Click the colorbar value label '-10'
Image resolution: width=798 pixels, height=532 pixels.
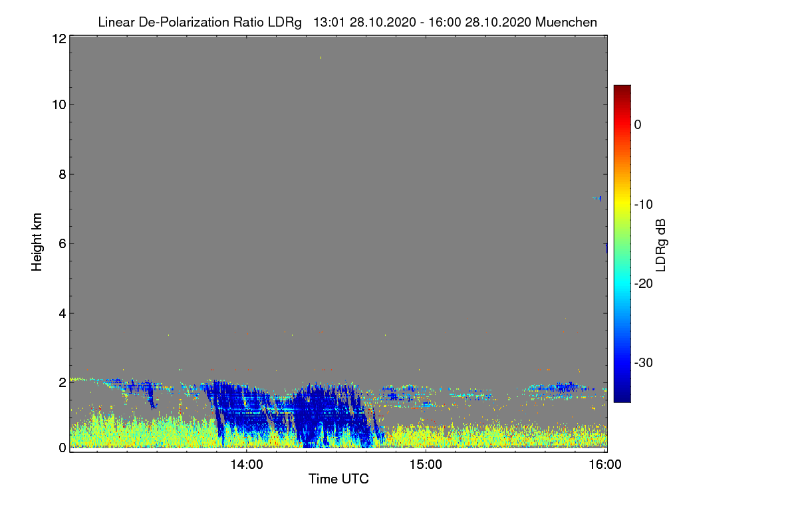(644, 204)
